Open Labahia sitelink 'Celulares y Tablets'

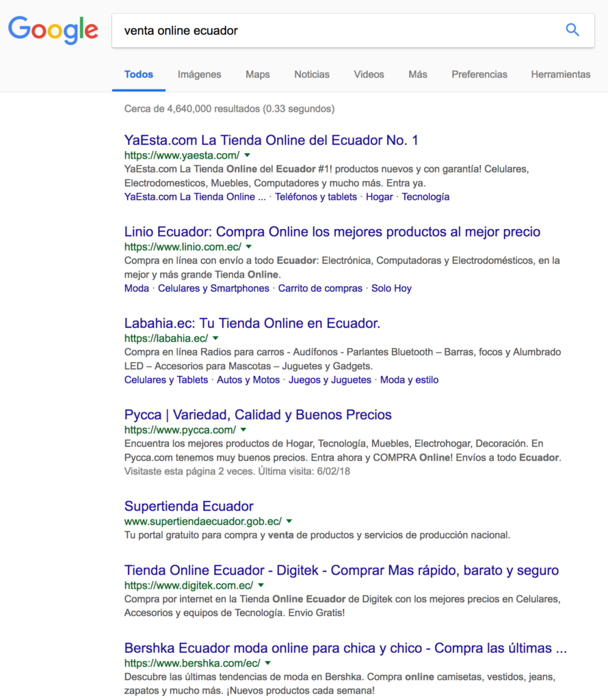[166, 380]
